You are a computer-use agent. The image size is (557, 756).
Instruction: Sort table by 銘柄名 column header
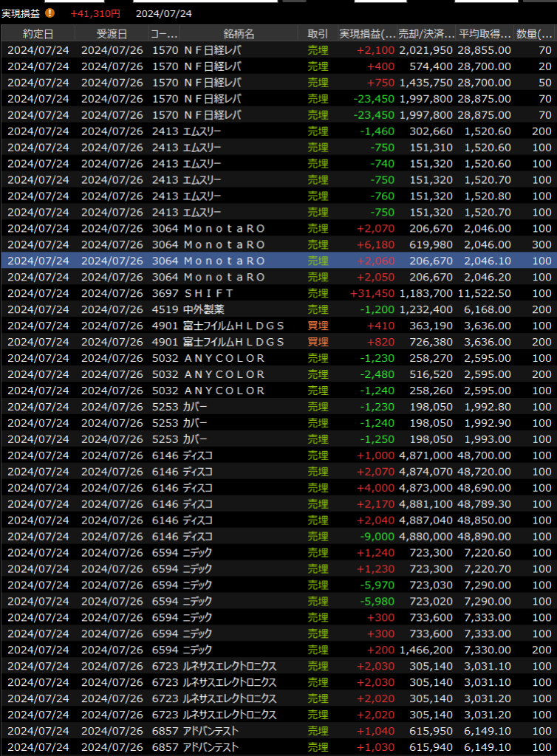click(x=239, y=34)
